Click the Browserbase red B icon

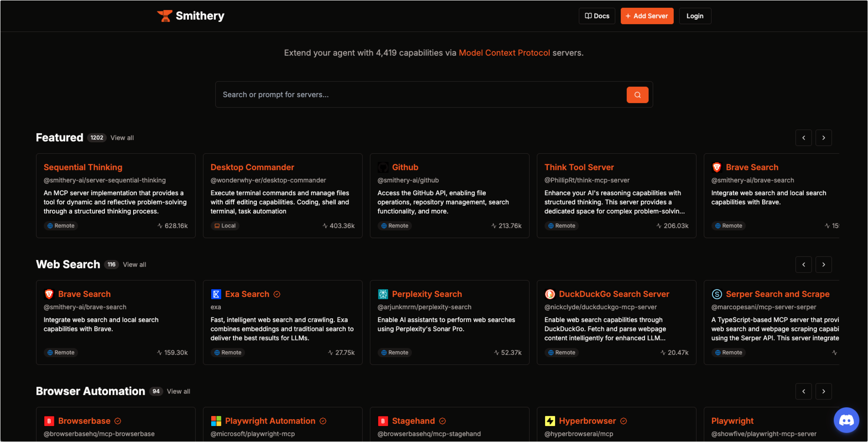[49, 421]
